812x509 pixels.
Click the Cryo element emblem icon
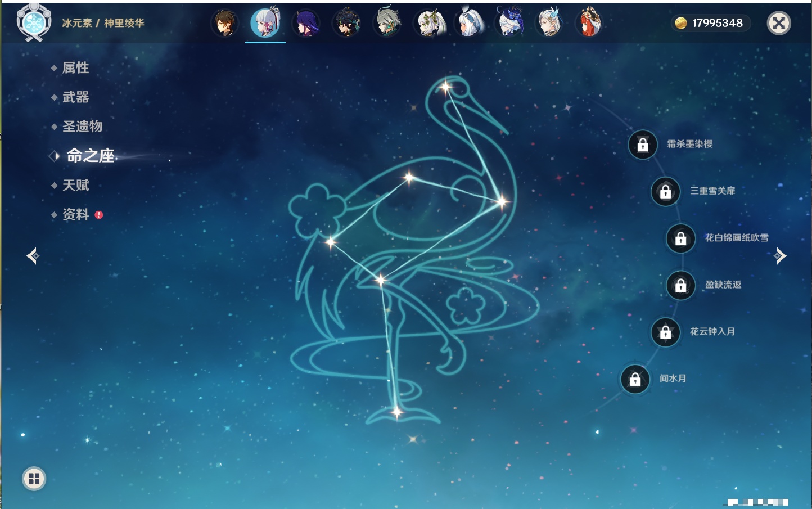(x=34, y=23)
